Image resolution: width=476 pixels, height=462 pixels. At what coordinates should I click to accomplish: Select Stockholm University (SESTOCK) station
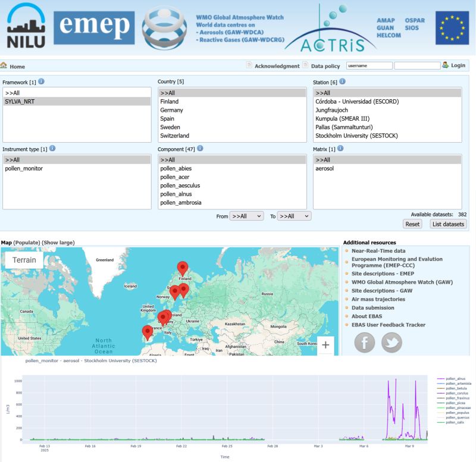point(387,136)
